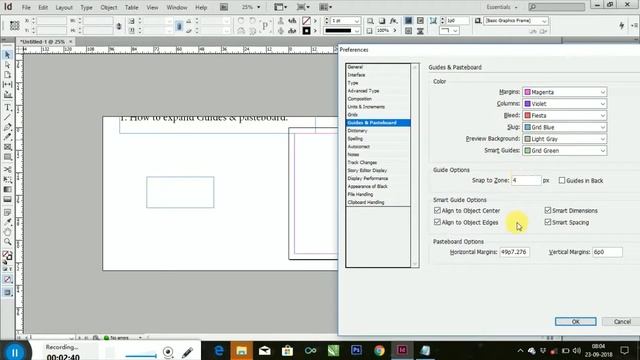Open the Essentials workspace switcher
640x360 pixels.
point(502,7)
